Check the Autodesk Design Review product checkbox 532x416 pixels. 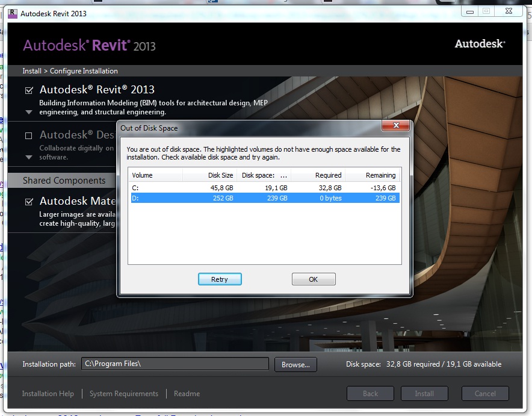point(29,135)
